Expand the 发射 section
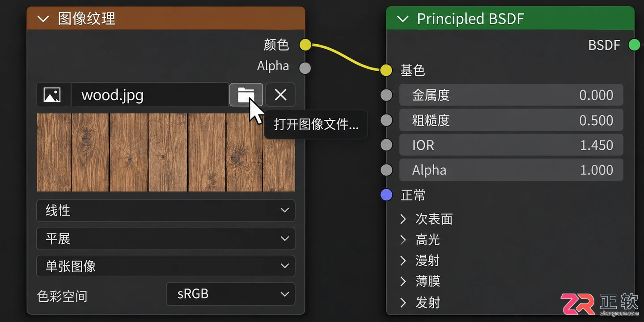644x322 pixels. coord(403,302)
